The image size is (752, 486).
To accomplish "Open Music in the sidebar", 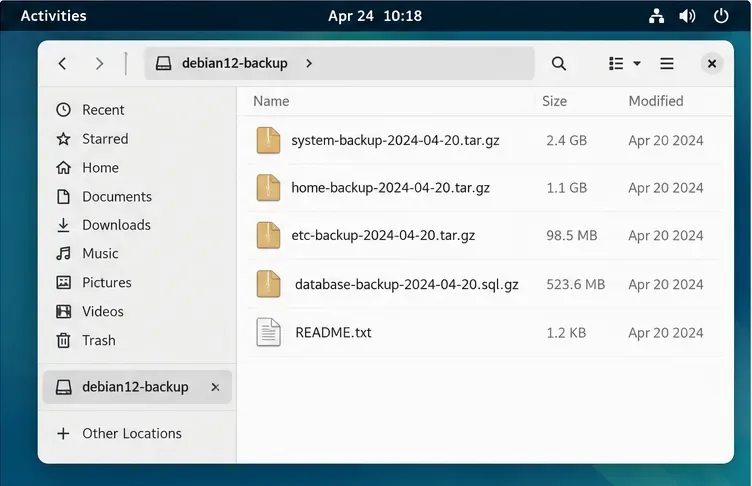I will (x=100, y=253).
